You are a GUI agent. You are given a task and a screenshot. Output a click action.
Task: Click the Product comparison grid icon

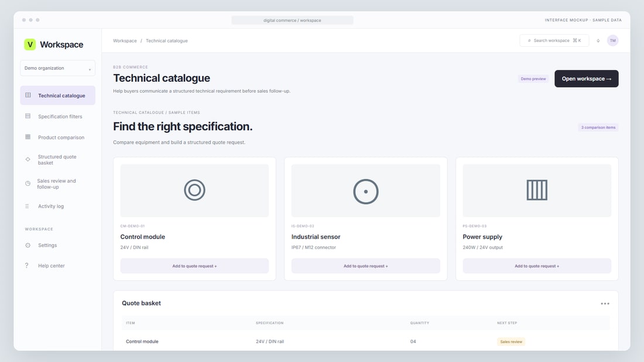[x=28, y=137]
